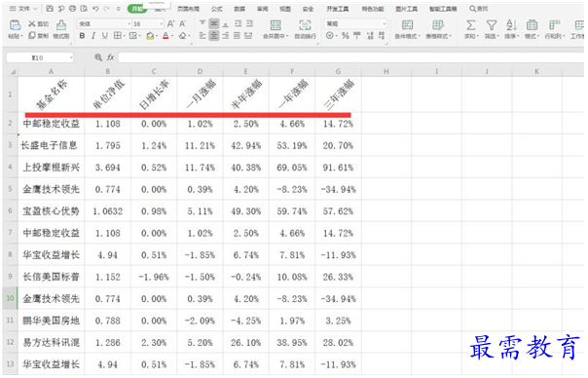Apply percent style with % icon
The image size is (588, 378).
(346, 36)
